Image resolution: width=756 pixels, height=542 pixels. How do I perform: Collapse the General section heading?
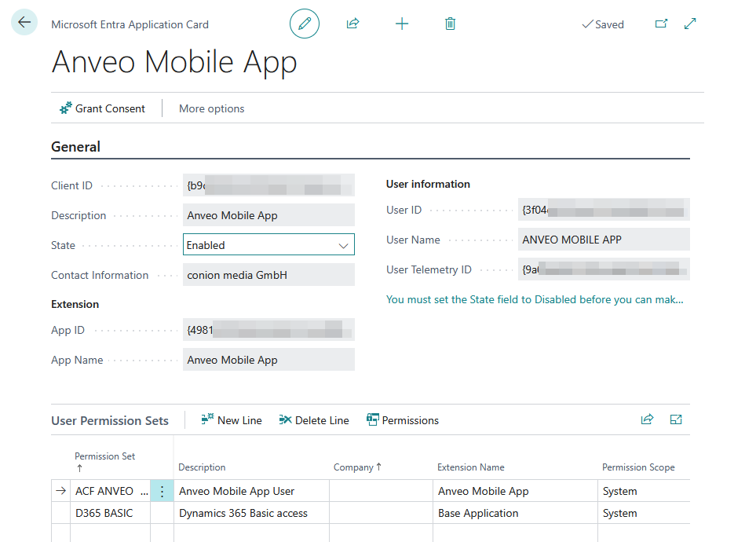(75, 147)
